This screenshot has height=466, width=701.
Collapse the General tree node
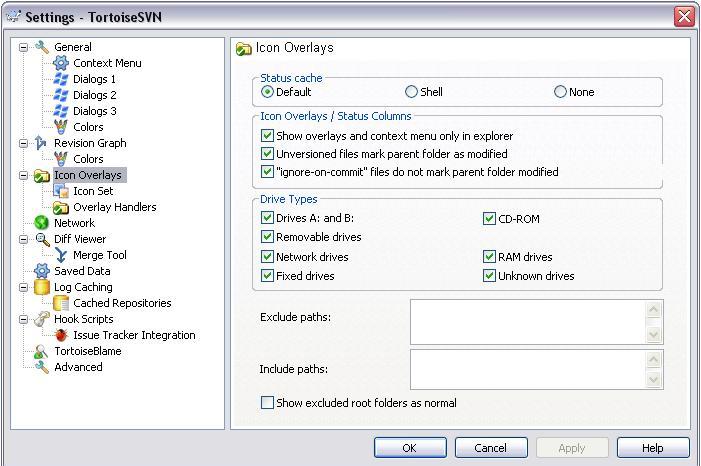[24, 47]
